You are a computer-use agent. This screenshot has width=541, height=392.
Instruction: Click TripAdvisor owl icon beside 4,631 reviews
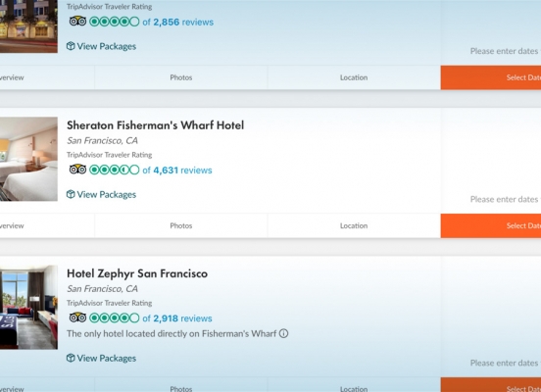(x=77, y=170)
